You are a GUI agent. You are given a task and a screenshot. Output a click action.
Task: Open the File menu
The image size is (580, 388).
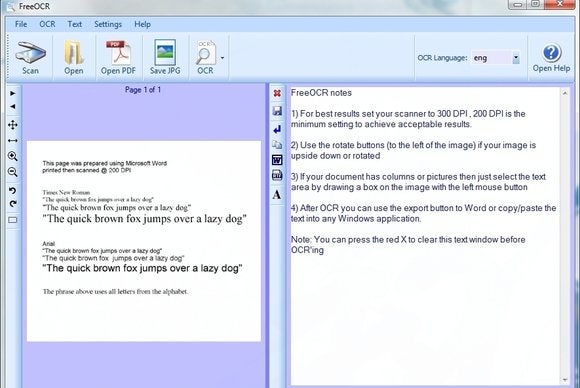21,24
